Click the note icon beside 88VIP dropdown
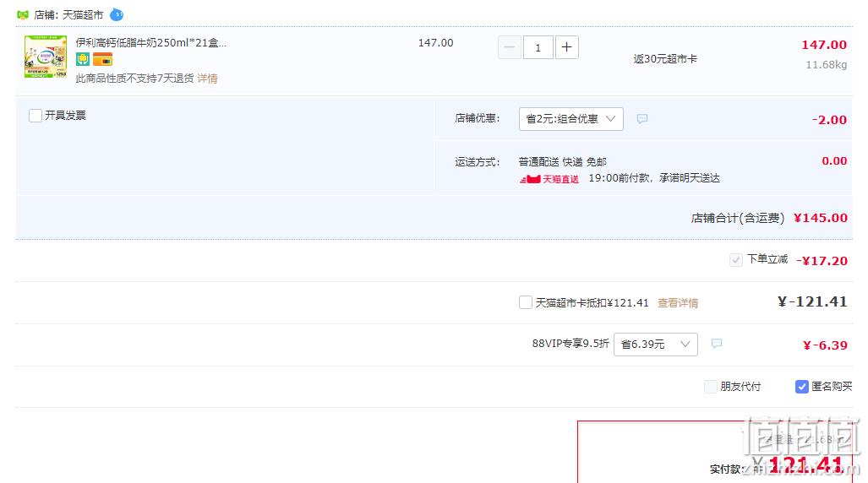868x483 pixels. coord(717,344)
